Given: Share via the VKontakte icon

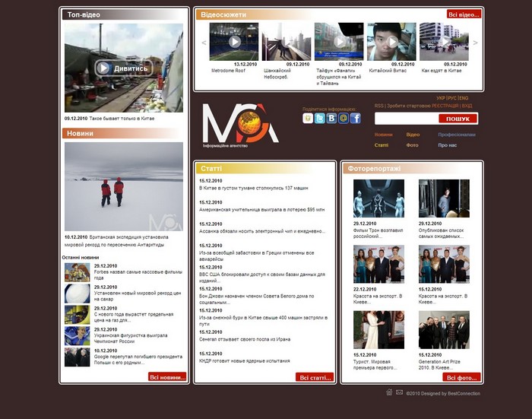Looking at the screenshot, I should pos(331,119).
